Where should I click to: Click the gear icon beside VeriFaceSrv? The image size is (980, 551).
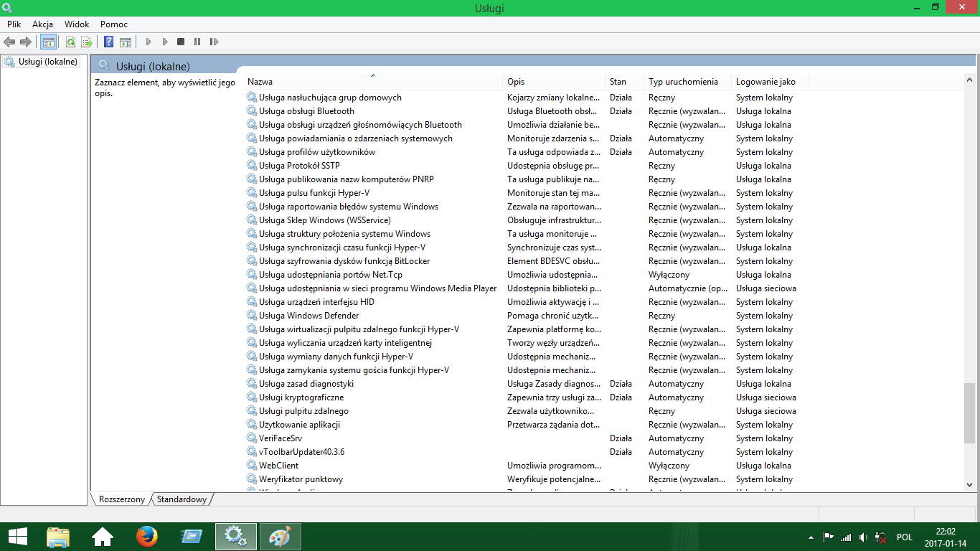coord(252,438)
